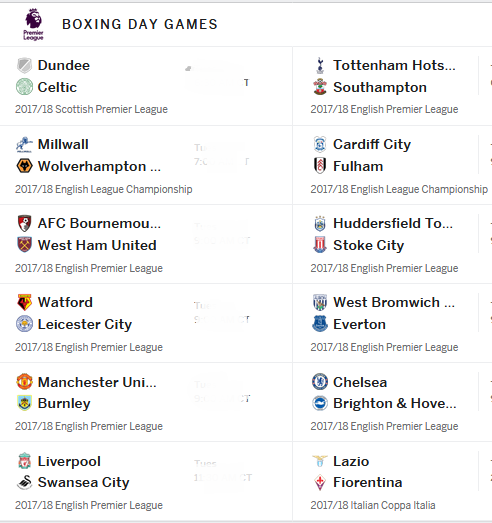Click the Watford crest icon
492x523 pixels.
[24, 302]
